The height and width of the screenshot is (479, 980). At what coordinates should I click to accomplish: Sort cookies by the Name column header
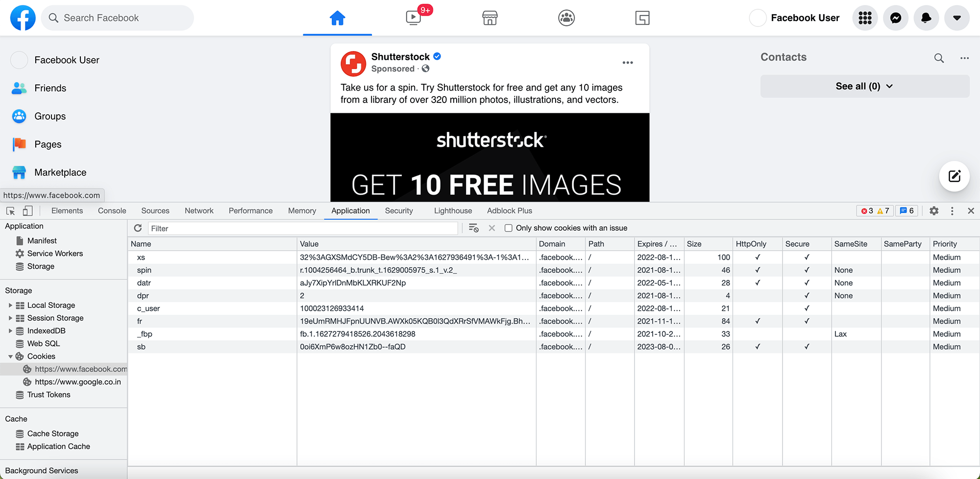point(212,244)
